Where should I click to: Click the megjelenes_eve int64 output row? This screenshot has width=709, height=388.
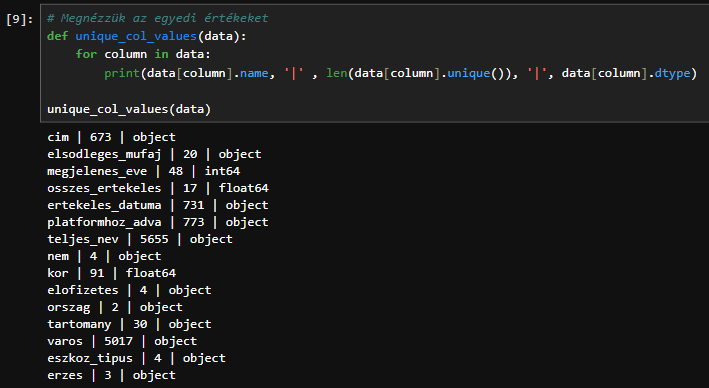coord(143,171)
